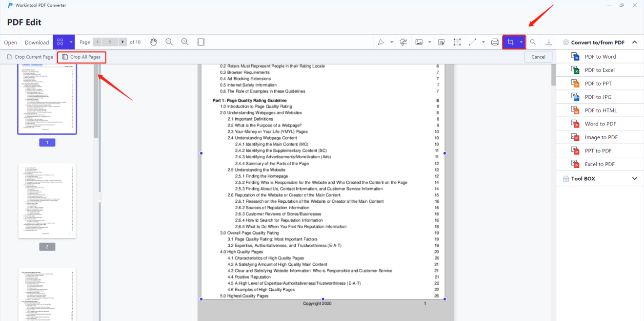Click the zoom in magnifier

(185, 42)
